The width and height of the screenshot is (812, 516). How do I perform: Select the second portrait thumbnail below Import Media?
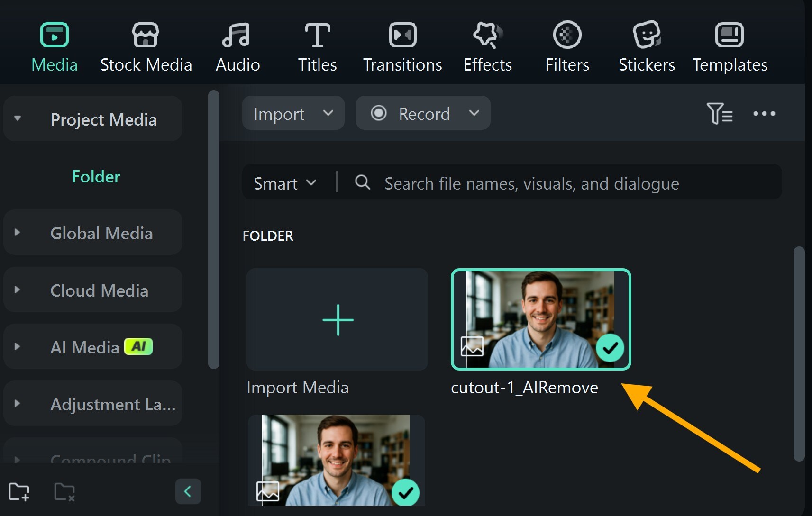pos(337,460)
